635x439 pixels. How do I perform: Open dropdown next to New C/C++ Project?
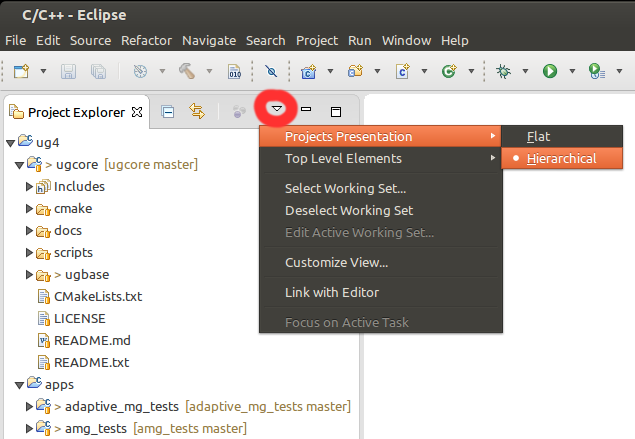coord(330,71)
